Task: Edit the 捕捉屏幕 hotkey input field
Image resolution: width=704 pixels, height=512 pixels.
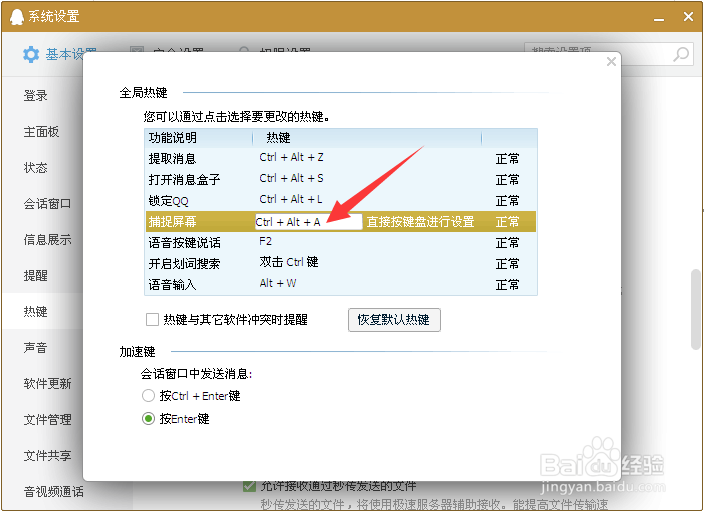Action: tap(308, 222)
